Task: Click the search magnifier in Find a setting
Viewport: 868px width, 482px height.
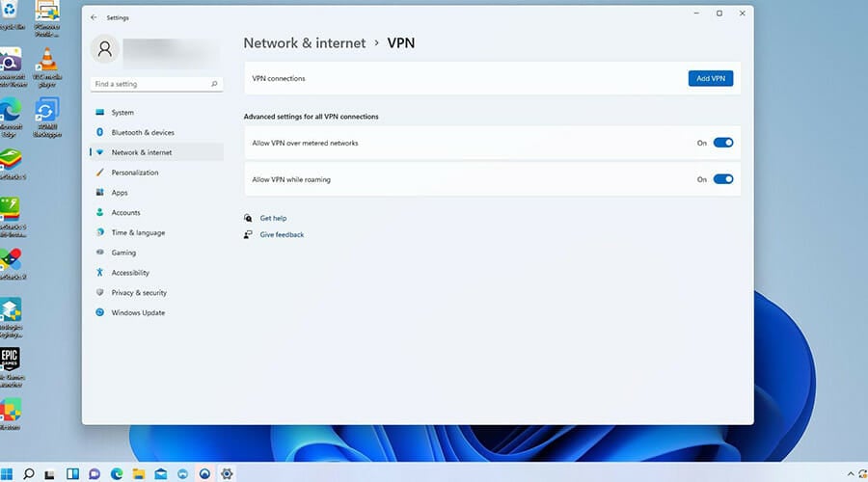Action: click(214, 84)
